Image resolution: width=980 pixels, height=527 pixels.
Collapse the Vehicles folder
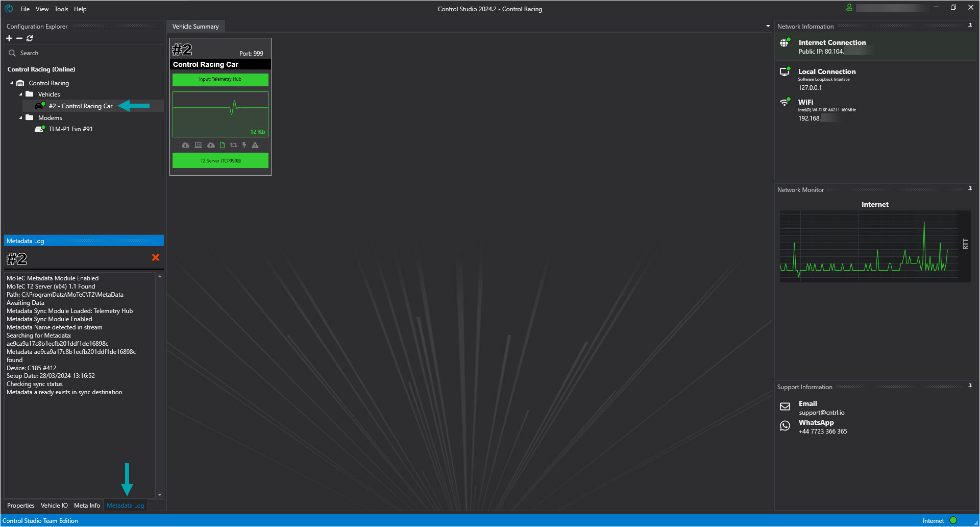20,94
